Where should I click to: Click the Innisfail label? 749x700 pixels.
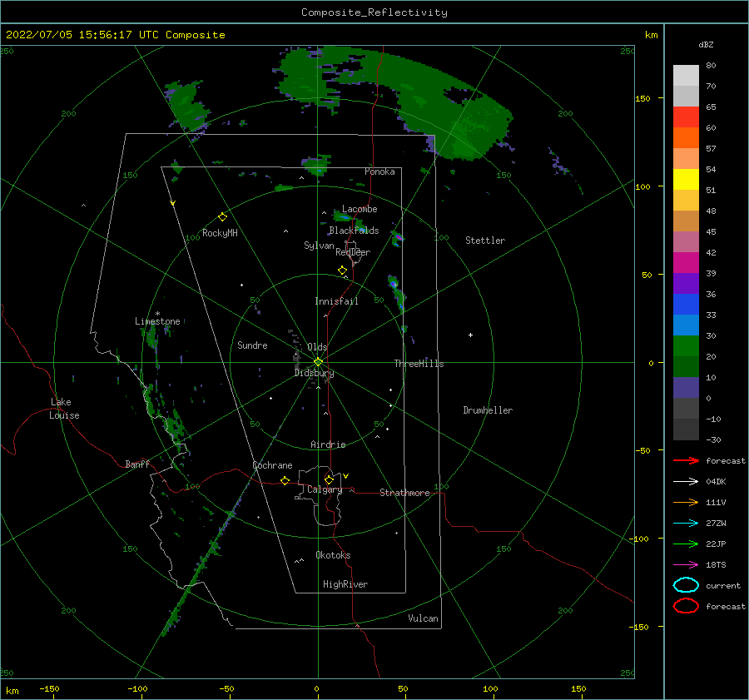pyautogui.click(x=336, y=301)
